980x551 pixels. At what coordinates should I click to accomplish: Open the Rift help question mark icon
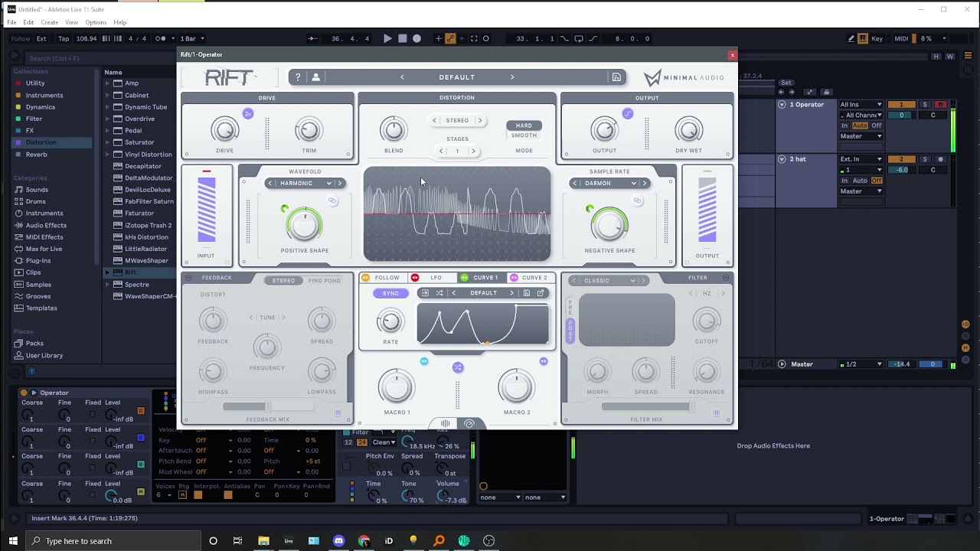point(298,77)
